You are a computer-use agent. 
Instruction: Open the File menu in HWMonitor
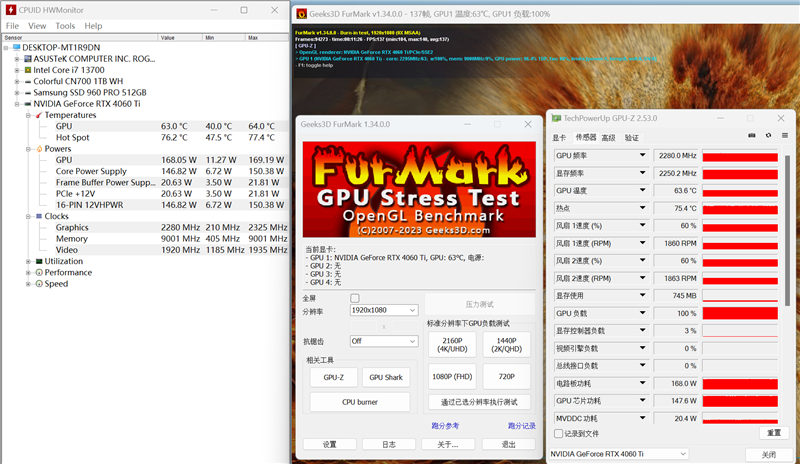(x=12, y=26)
